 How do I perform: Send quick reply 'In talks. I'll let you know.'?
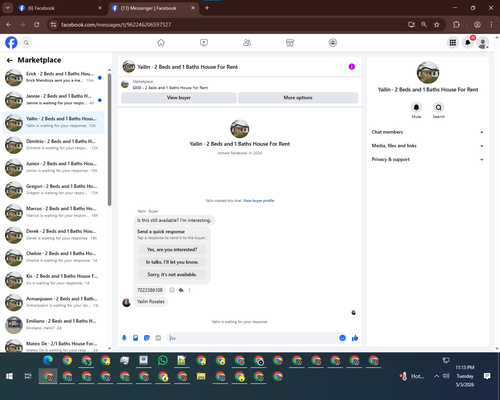(x=172, y=262)
